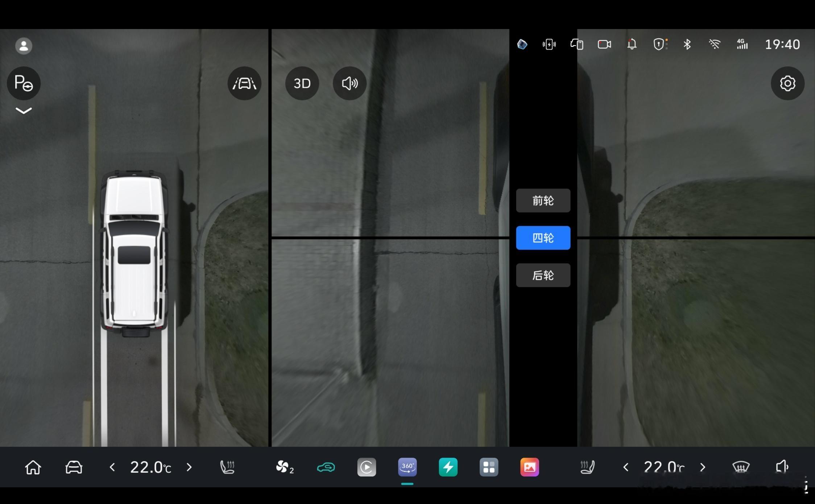Image resolution: width=815 pixels, height=504 pixels.
Task: Open the app grid launcher
Action: 489,467
